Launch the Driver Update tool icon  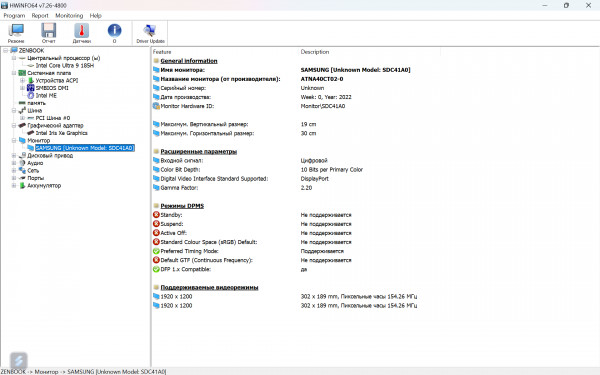150,33
